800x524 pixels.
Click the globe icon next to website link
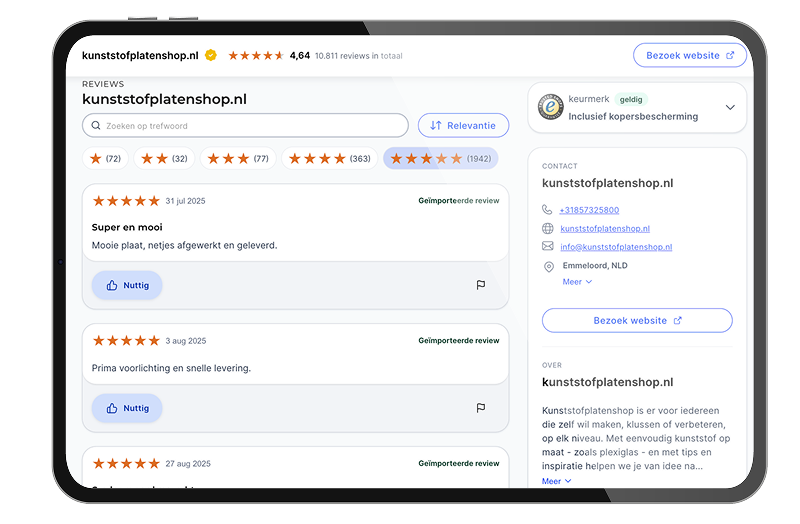coord(547,228)
